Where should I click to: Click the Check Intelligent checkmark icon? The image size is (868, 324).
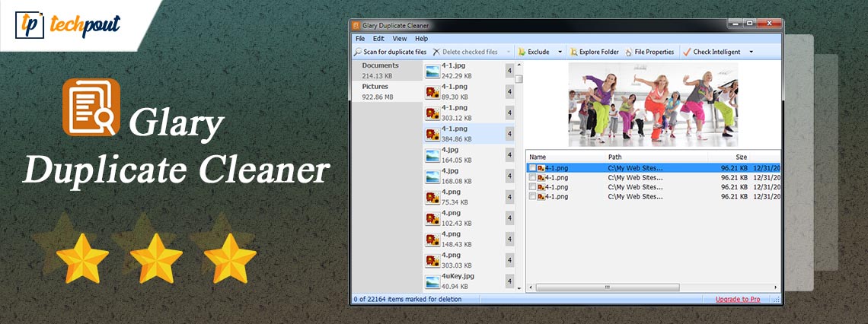point(686,52)
